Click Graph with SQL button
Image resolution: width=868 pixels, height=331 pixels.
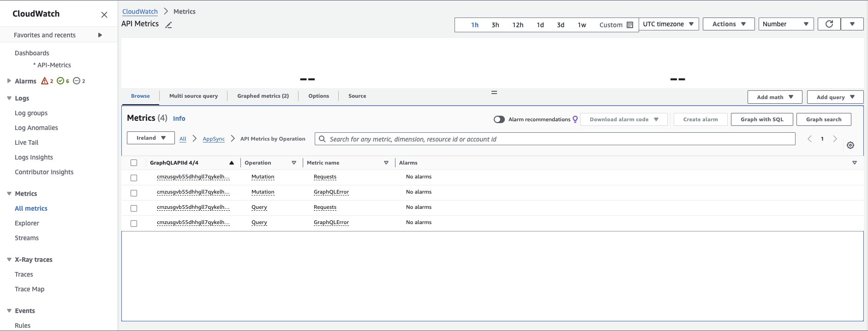(761, 119)
